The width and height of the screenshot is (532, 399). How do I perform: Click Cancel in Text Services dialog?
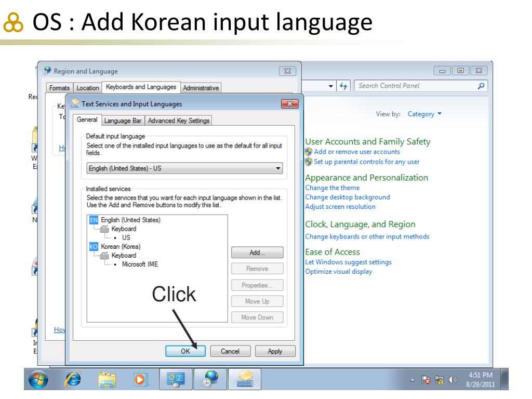tap(230, 351)
